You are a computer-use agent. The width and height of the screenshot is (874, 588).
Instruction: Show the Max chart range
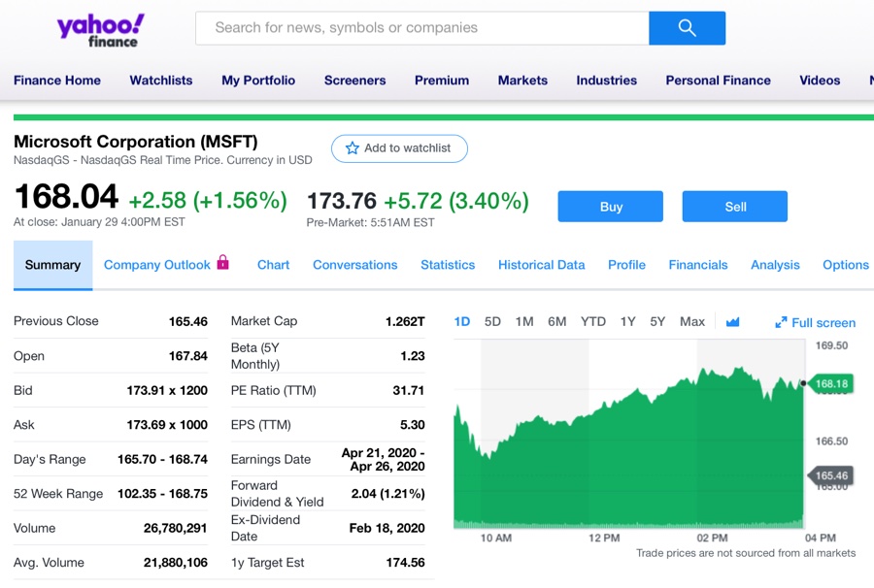tap(692, 322)
